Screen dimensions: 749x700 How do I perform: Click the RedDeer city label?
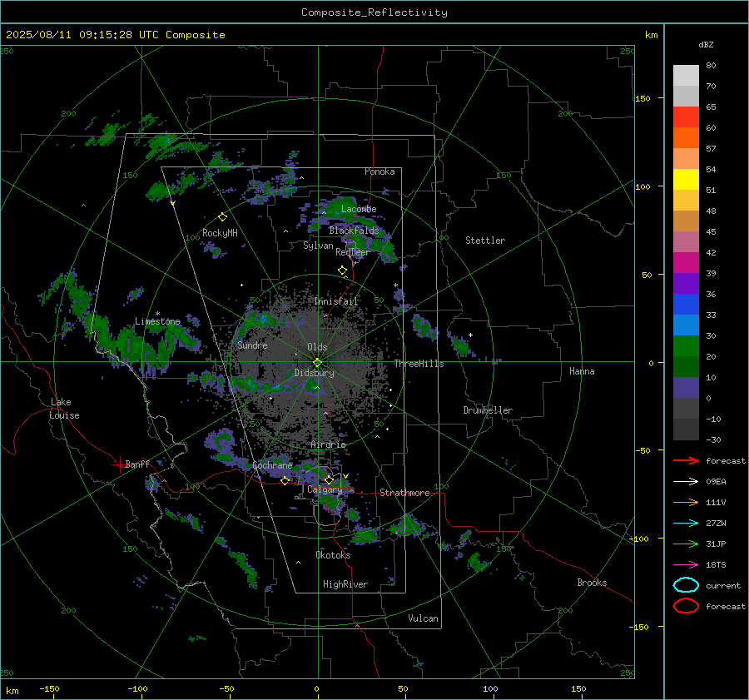click(353, 252)
